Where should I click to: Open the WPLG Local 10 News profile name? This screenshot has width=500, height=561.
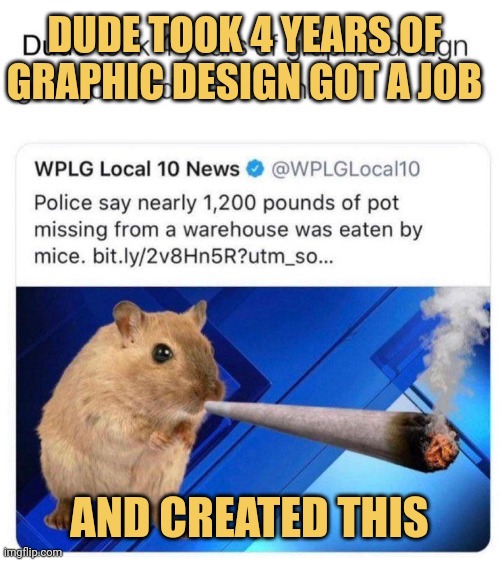point(137,169)
